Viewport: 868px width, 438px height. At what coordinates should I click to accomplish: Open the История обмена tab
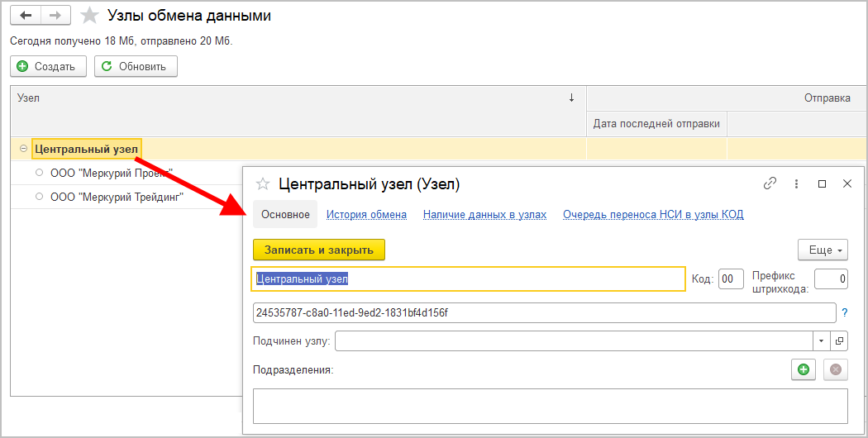[366, 214]
